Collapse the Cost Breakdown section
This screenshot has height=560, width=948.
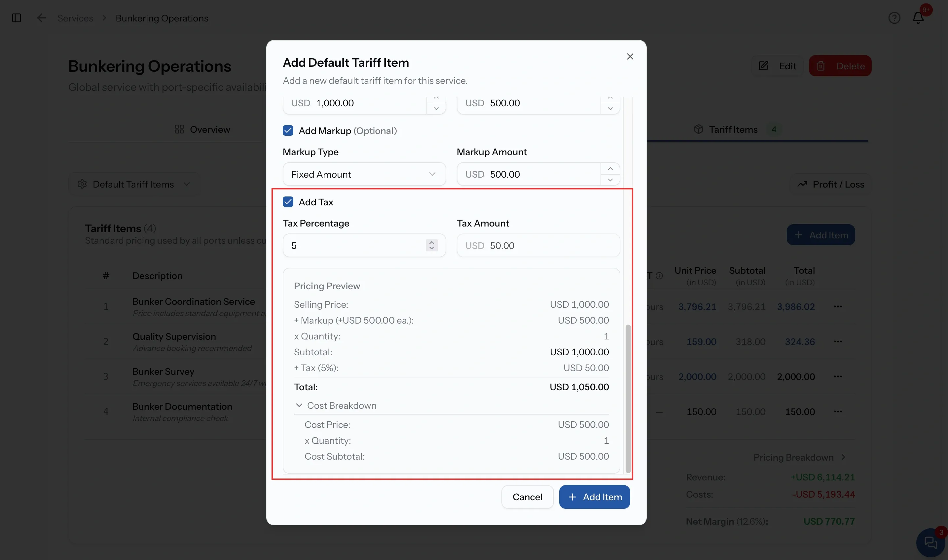(336, 406)
